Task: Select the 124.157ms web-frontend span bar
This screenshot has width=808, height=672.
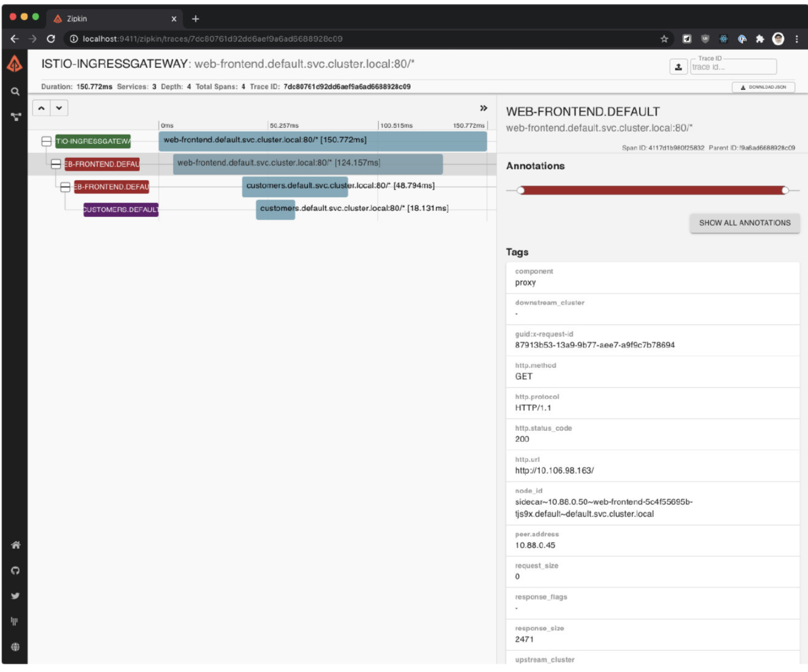Action: click(x=308, y=164)
